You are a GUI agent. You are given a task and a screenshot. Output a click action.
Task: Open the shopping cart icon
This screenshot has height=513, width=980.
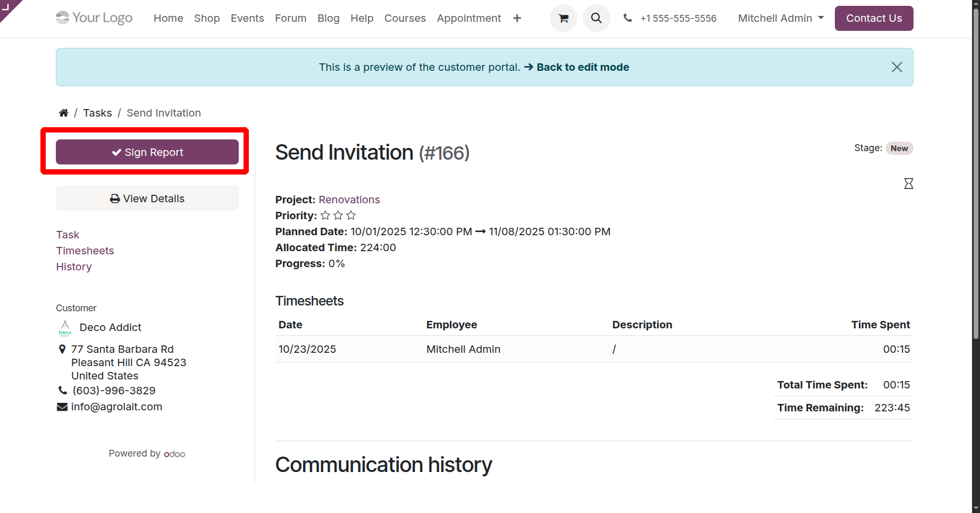[563, 18]
